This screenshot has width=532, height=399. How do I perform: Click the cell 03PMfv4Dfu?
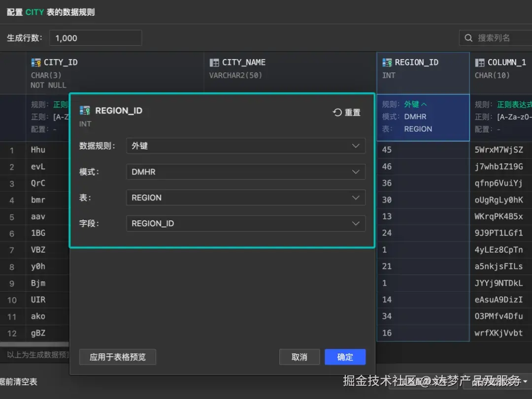pyautogui.click(x=501, y=316)
